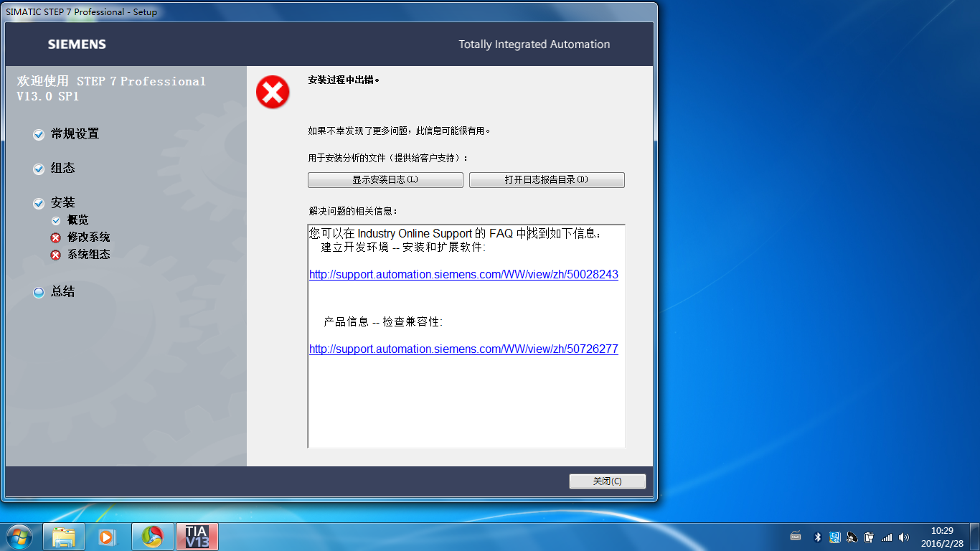Screen dimensions: 980x551
Task: Click the Show Desktop strip at taskbar end
Action: tap(975, 537)
